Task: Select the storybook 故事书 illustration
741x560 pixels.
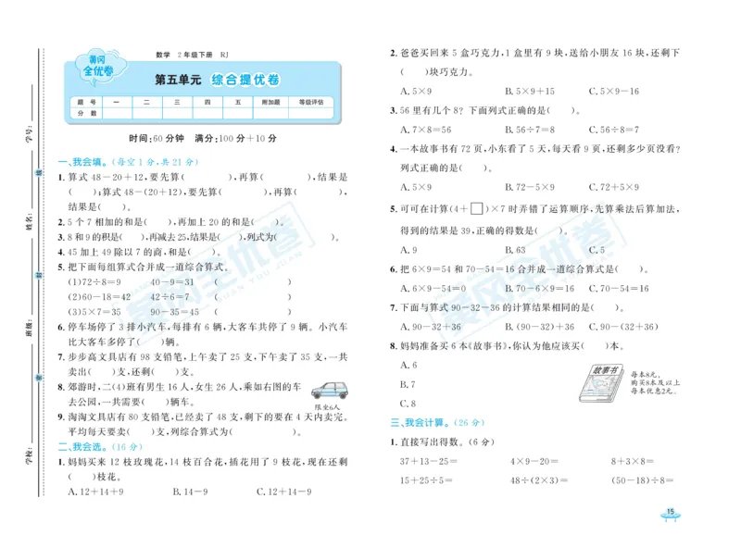Action: pyautogui.click(x=602, y=381)
